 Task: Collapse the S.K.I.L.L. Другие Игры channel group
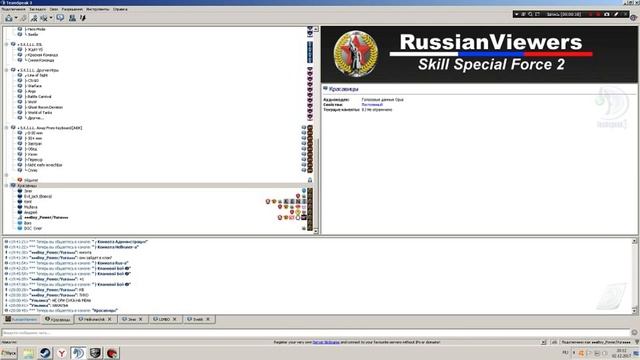tap(6, 70)
